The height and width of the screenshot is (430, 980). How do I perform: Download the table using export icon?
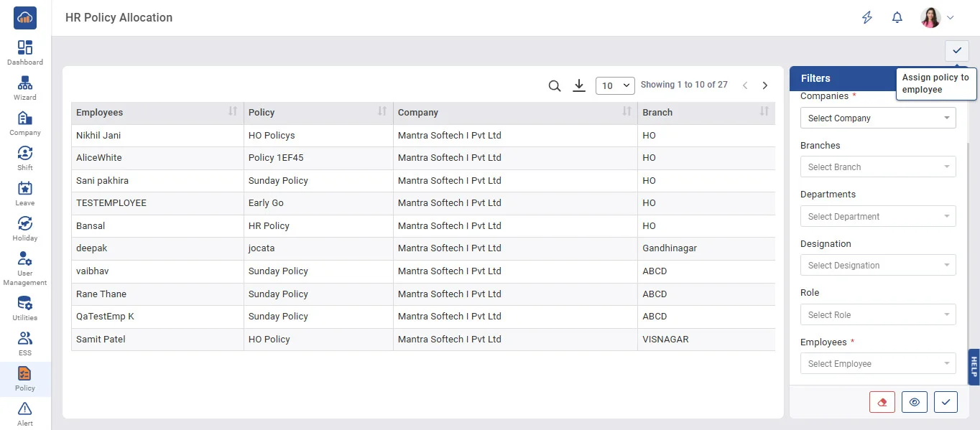[x=579, y=85]
